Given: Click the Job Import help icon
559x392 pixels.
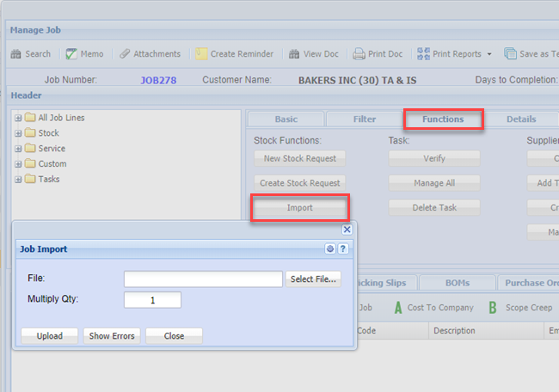Looking at the screenshot, I should click(x=343, y=249).
